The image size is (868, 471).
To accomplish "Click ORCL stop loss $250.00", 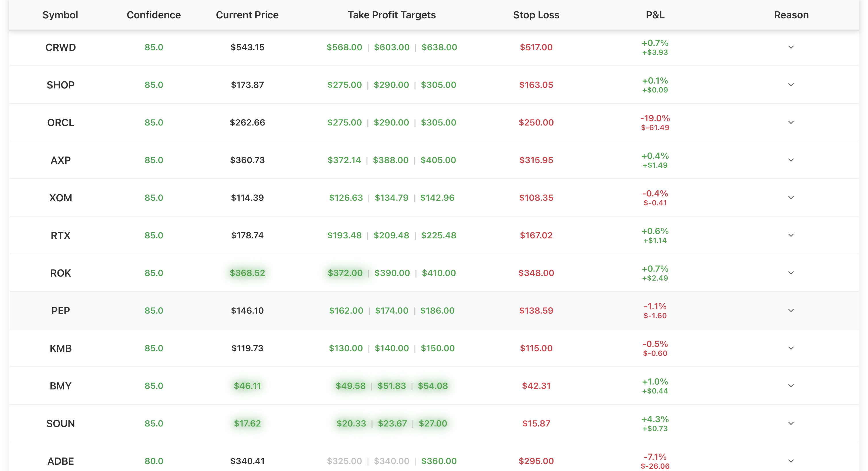I will [536, 122].
